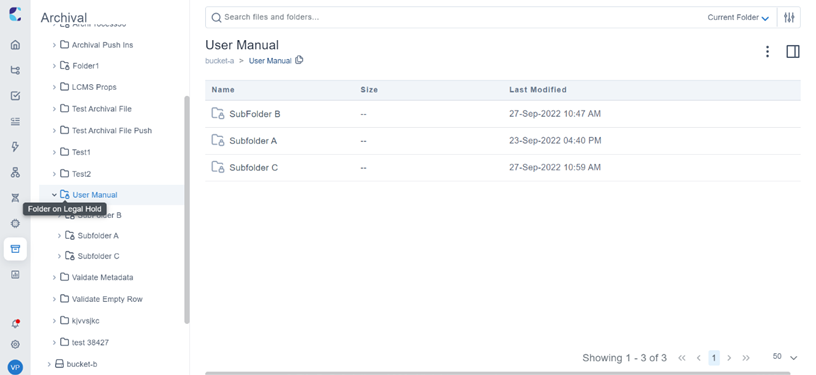Click the magnifier search icon

pos(216,18)
